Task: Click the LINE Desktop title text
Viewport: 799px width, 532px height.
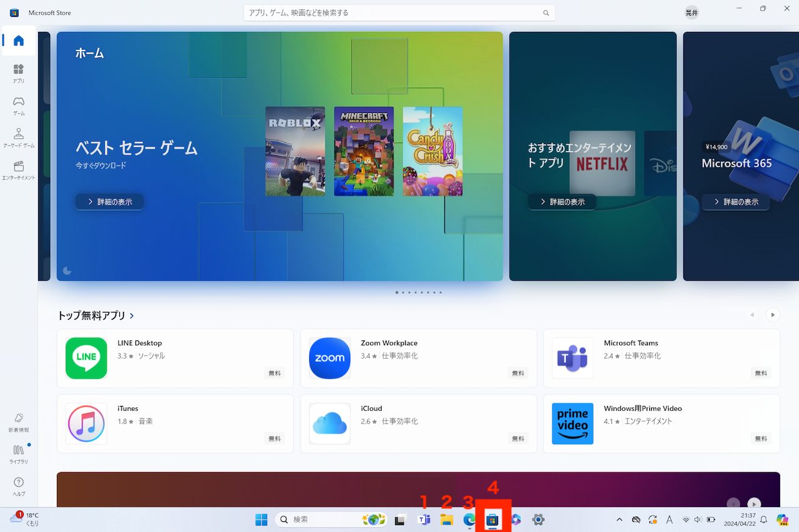Action: (140, 343)
